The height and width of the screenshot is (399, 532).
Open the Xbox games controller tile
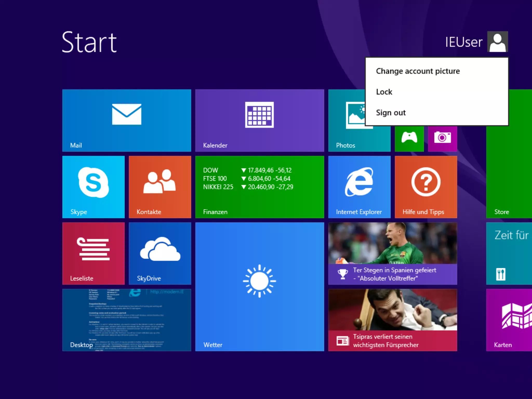[x=409, y=138]
